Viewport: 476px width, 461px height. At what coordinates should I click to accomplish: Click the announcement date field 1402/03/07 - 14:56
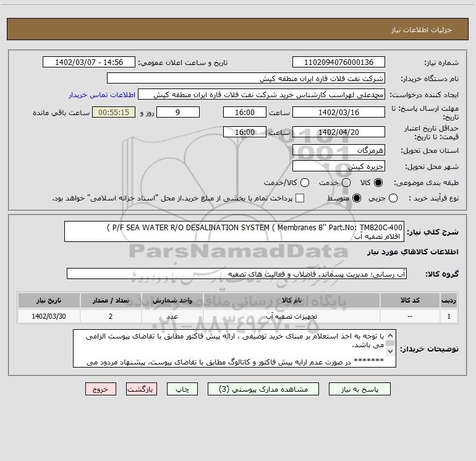(x=89, y=62)
